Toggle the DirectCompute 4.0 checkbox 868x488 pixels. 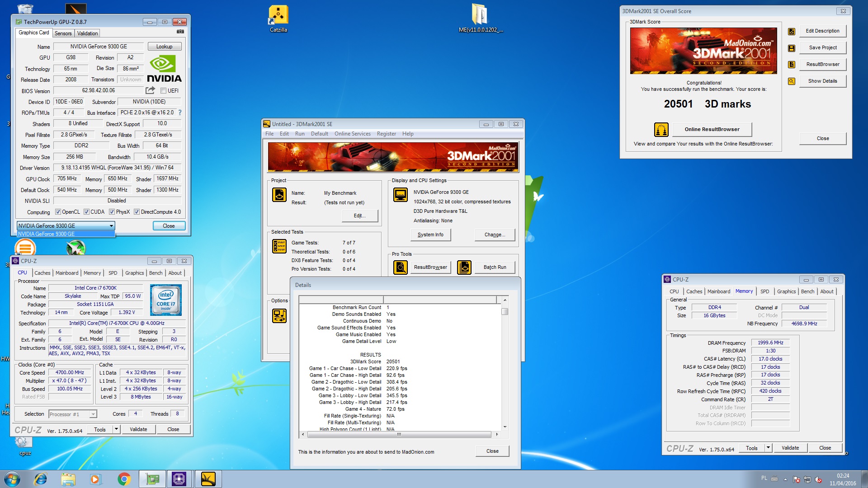pos(137,212)
